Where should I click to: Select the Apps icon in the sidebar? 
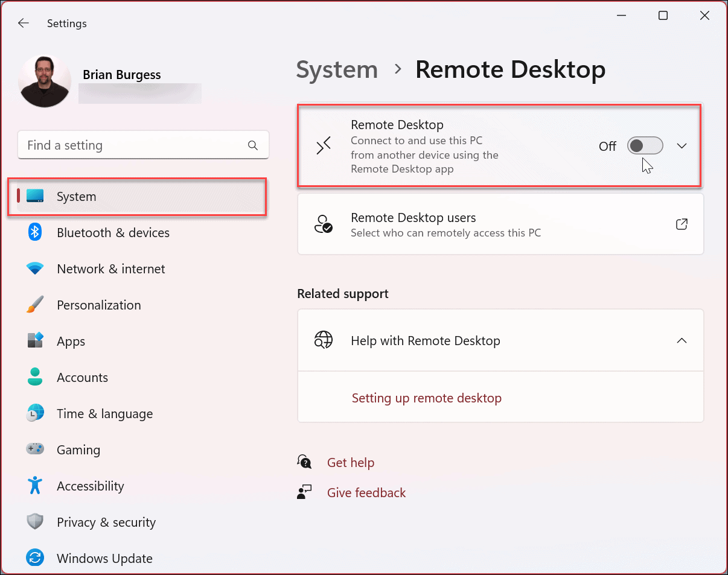(35, 341)
